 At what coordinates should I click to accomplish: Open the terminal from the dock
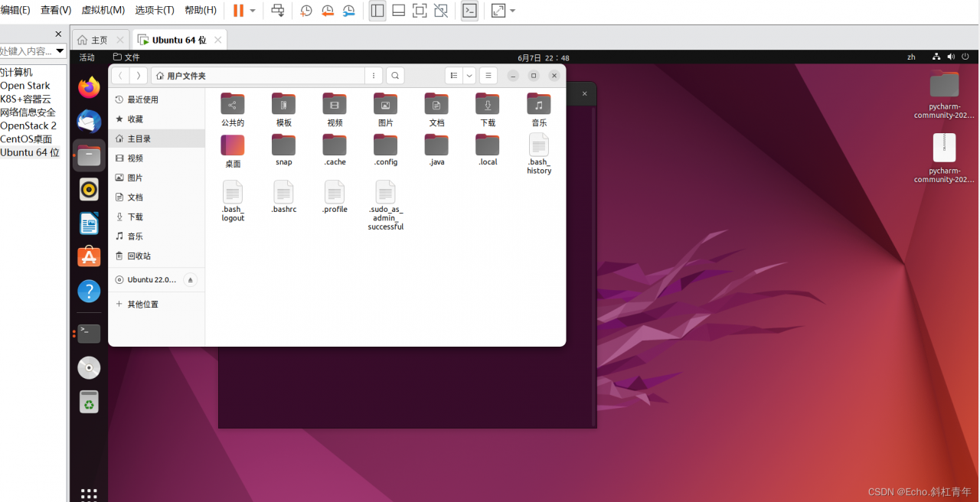89,334
